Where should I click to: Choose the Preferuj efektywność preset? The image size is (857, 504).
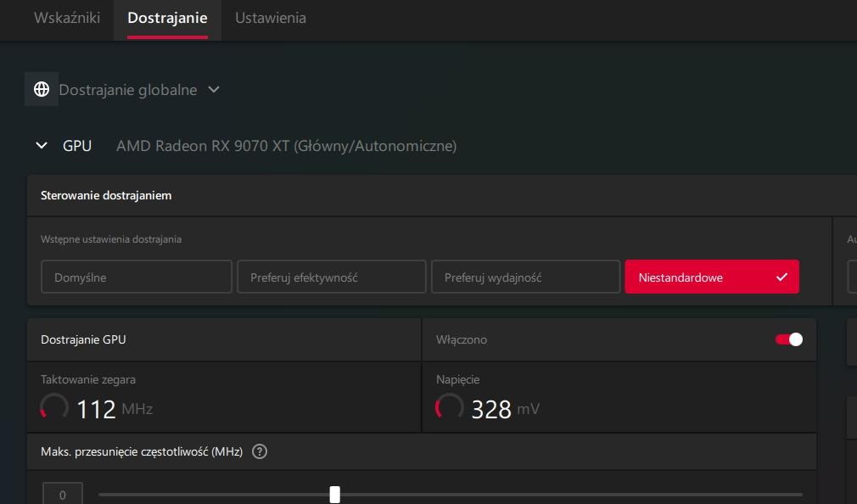331,277
